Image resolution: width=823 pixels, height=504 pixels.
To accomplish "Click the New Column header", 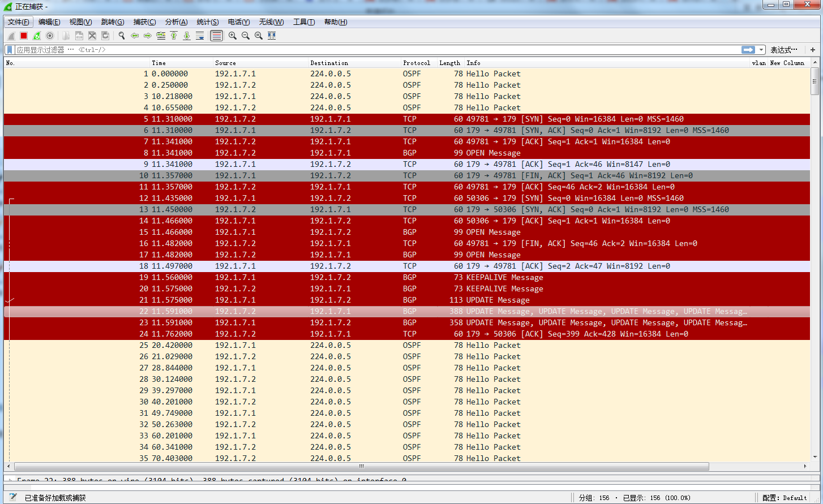I will [787, 63].
